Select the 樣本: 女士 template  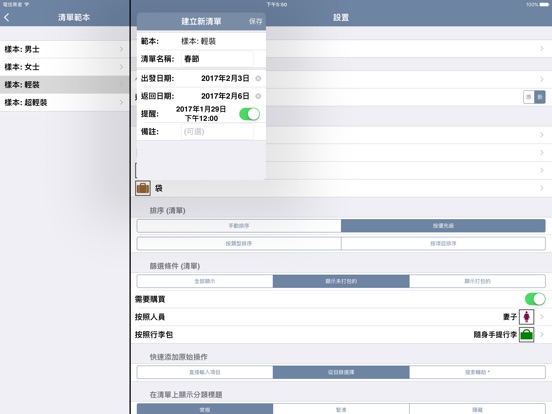[64, 67]
